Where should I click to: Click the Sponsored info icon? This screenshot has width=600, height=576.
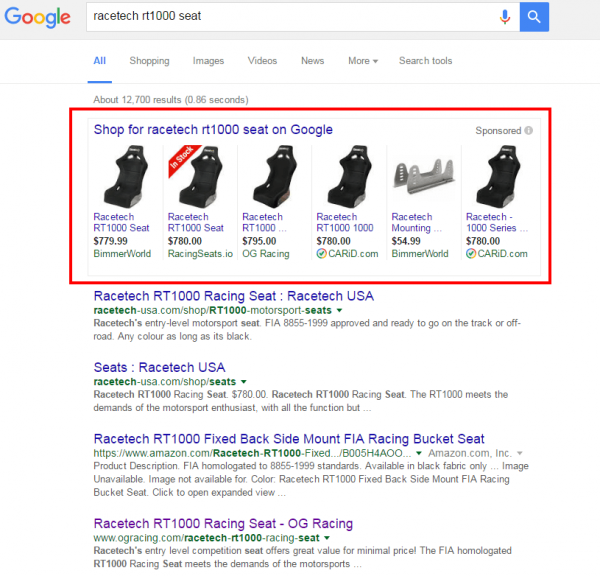point(529,130)
